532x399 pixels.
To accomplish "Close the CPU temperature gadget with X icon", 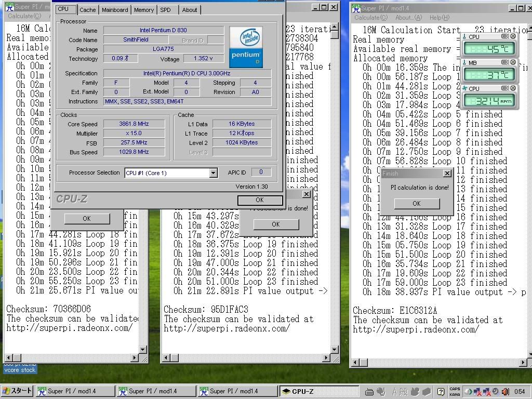I will point(513,36).
